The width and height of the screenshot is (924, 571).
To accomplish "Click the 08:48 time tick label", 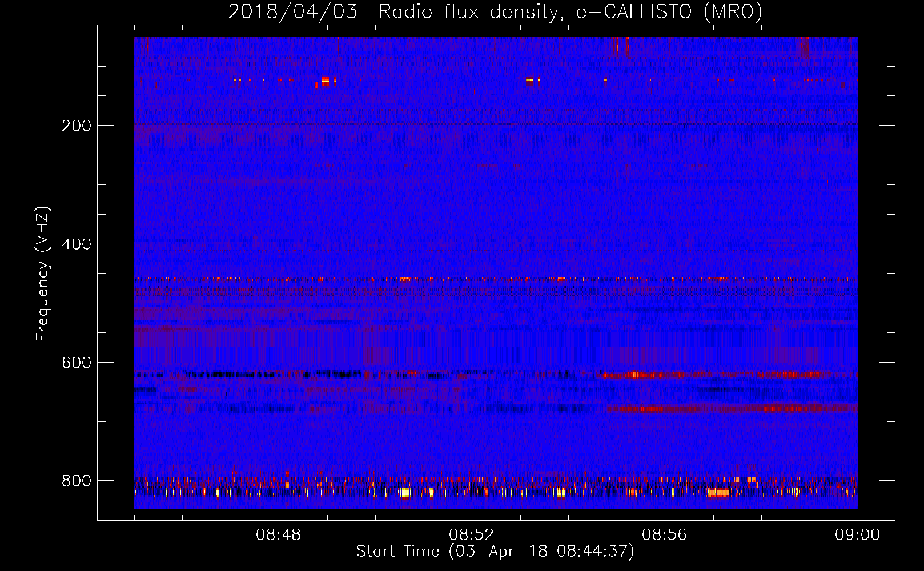I will 279,535.
